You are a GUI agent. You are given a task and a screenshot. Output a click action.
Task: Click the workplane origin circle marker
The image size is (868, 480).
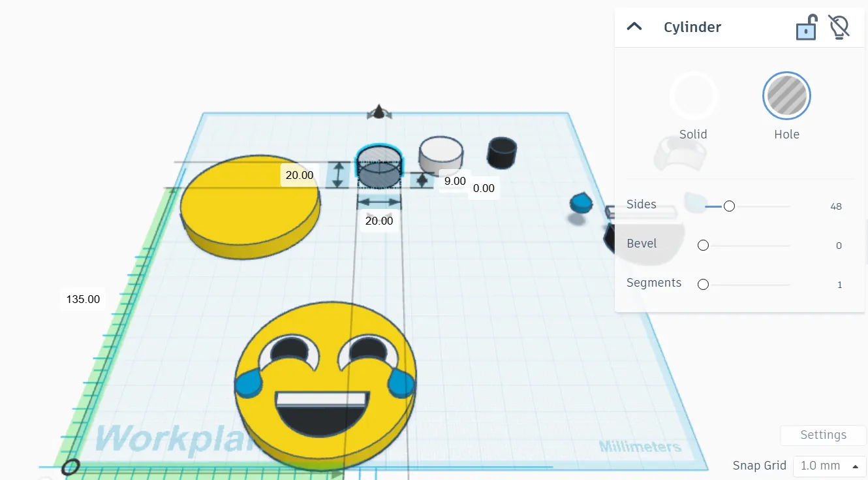tap(70, 466)
